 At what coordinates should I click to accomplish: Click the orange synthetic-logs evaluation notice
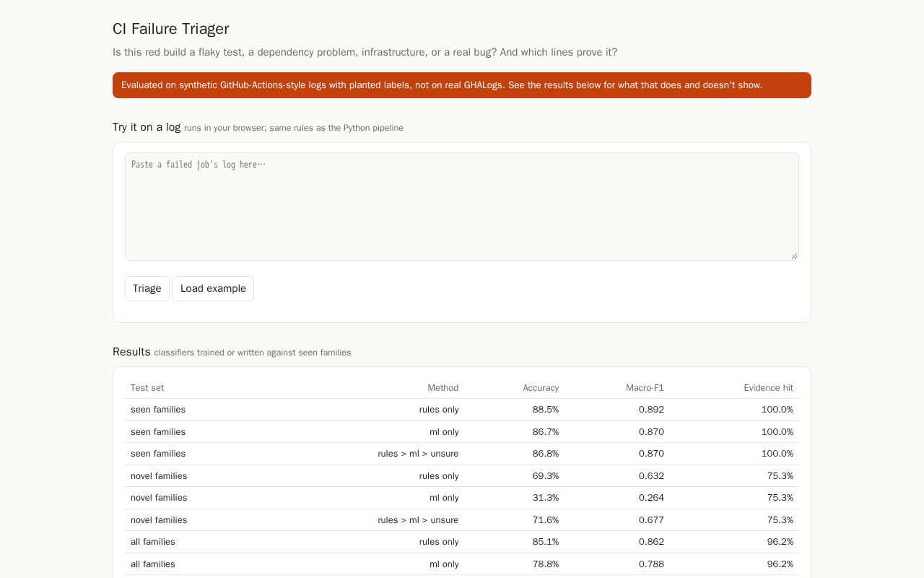pos(462,85)
